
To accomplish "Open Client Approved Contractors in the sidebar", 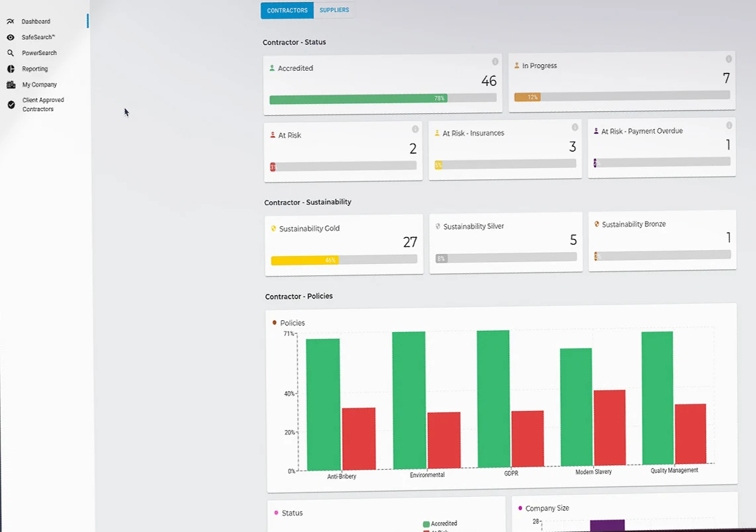I will pyautogui.click(x=43, y=105).
